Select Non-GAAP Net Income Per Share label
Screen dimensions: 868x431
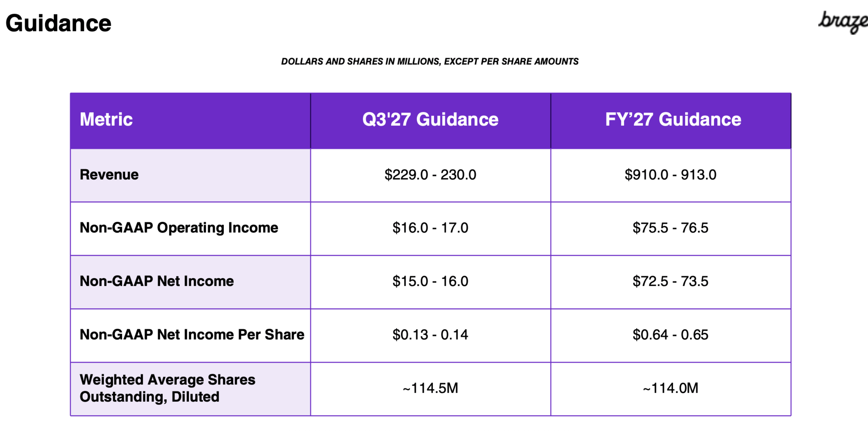pos(192,335)
